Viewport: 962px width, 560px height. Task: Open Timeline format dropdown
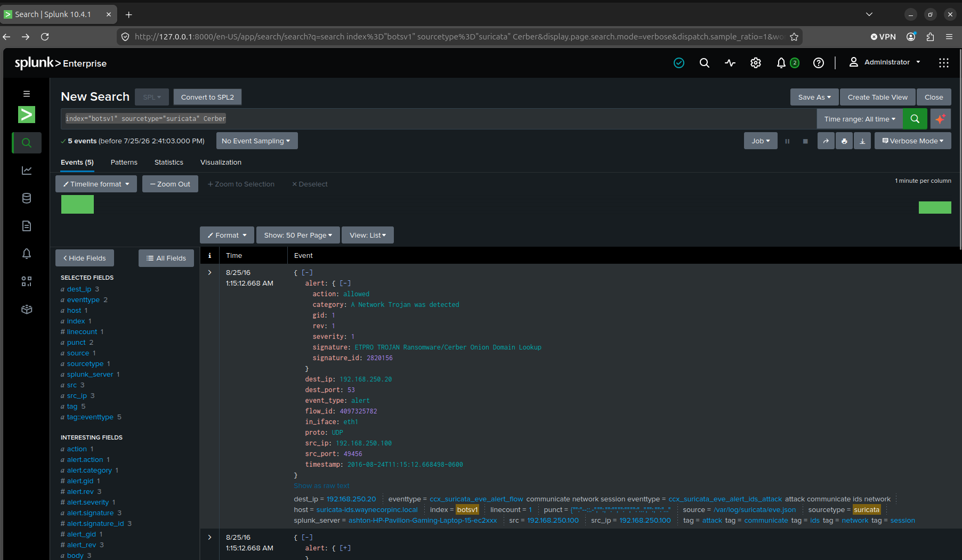tap(96, 184)
